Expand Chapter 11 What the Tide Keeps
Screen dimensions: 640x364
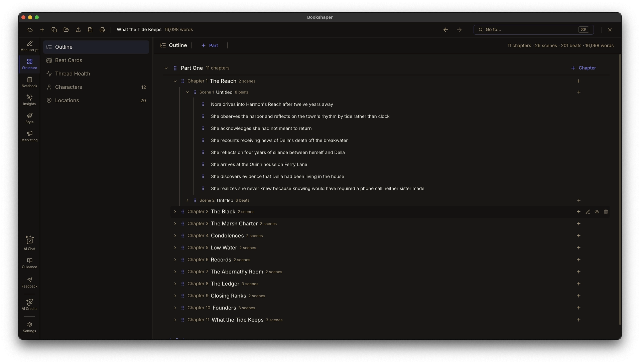point(175,320)
